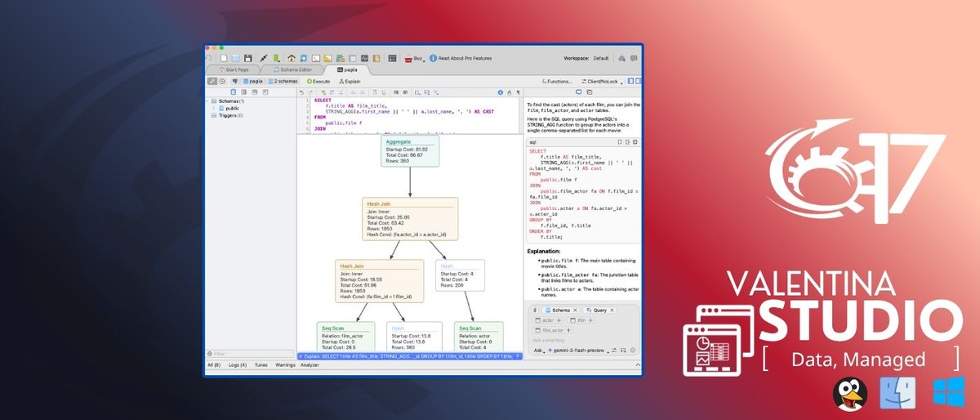
Task: Remove the Schema chip in chat
Action: click(x=575, y=311)
